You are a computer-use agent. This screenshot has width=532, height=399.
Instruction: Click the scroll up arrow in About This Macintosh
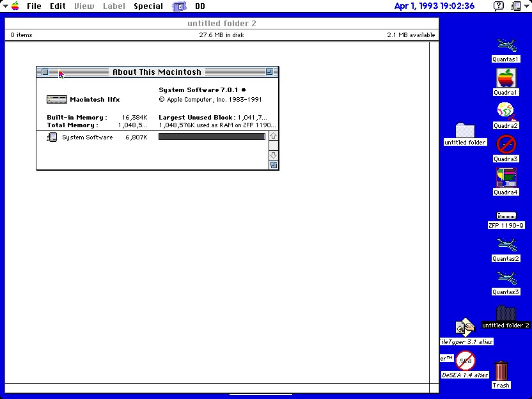pos(274,136)
